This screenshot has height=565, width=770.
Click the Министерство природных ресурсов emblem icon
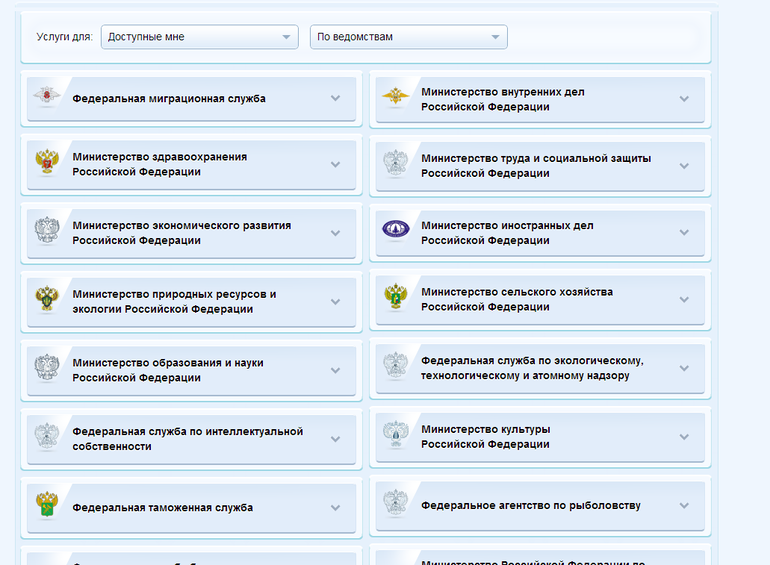(47, 299)
